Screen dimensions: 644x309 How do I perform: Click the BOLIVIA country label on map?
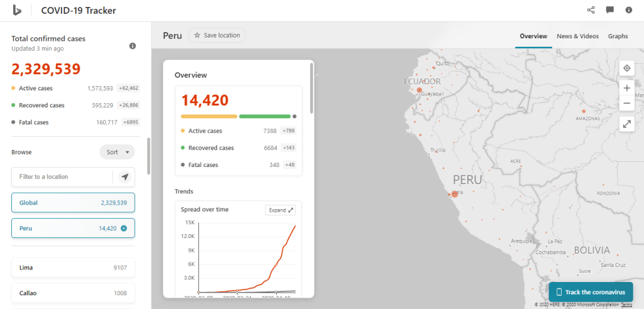[x=592, y=251]
